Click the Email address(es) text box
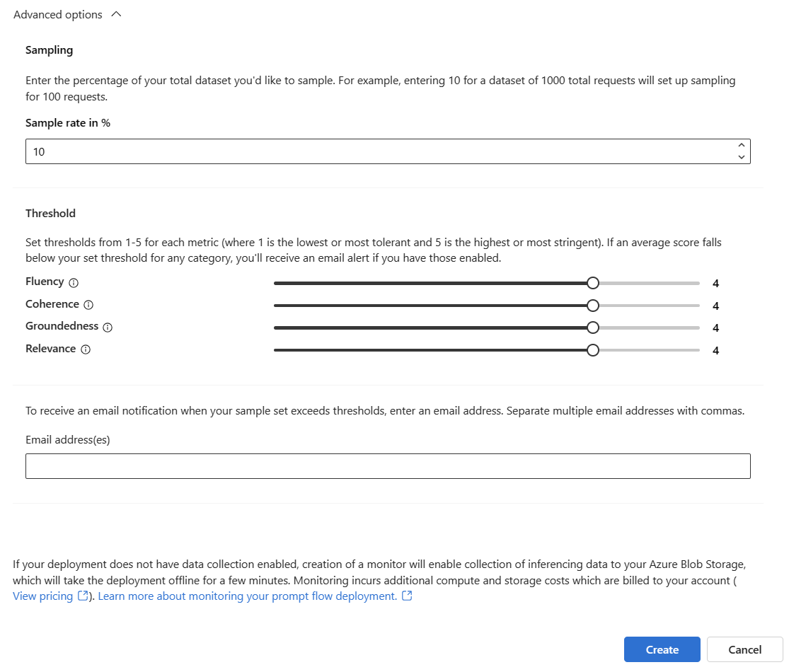 388,466
